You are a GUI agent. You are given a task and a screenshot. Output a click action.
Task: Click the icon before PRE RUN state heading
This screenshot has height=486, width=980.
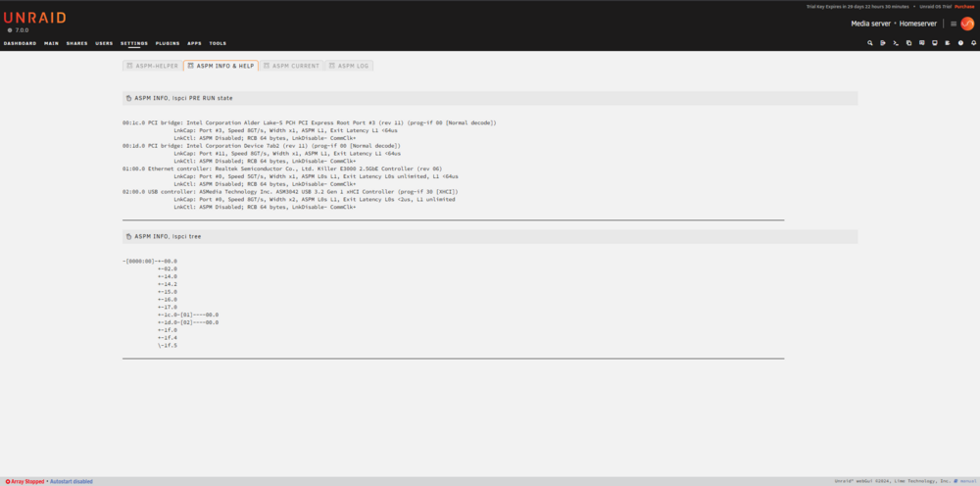128,98
